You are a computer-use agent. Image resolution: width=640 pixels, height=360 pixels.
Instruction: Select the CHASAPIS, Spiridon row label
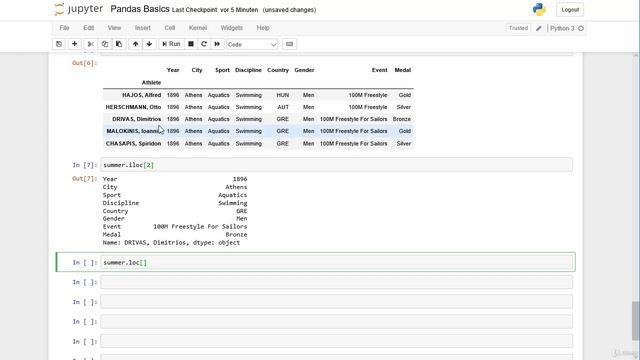(133, 144)
